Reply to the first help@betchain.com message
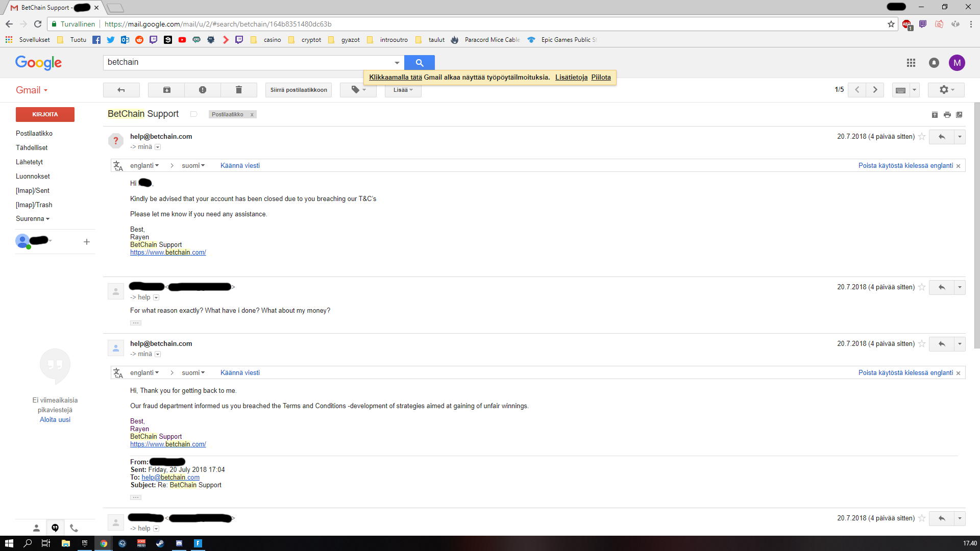This screenshot has width=980, height=551. (942, 137)
